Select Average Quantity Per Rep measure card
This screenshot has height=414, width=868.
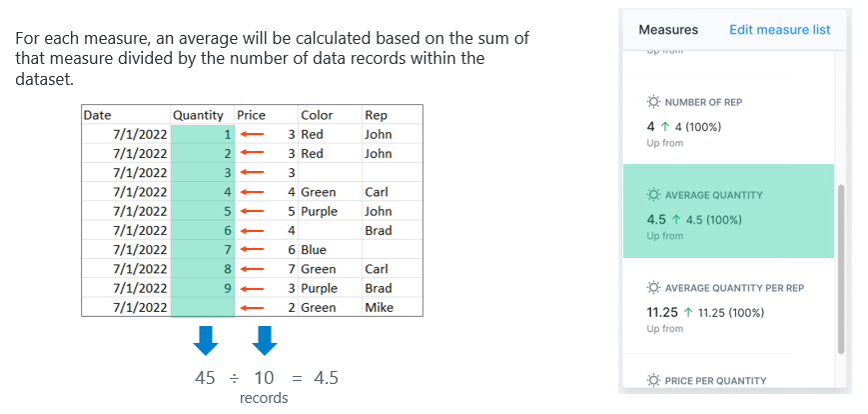[x=728, y=306]
